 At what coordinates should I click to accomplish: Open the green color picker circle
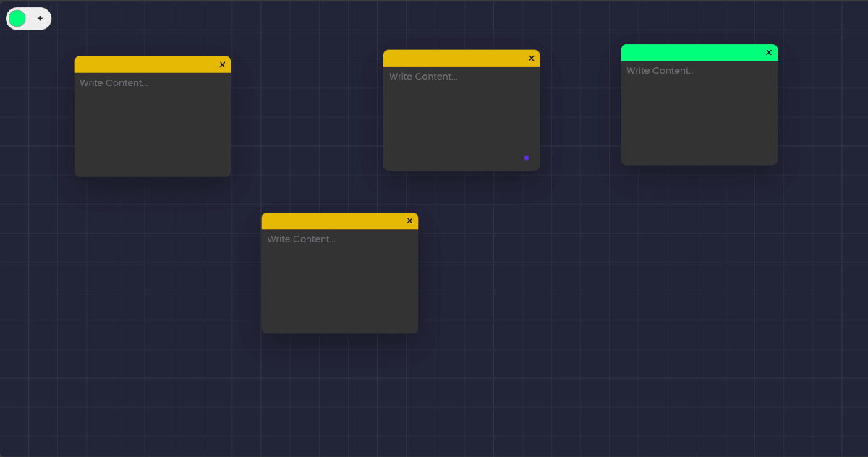17,18
